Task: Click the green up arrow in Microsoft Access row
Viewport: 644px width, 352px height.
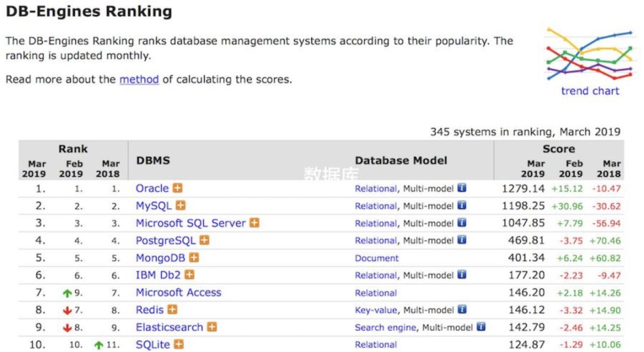Action: 67,294
